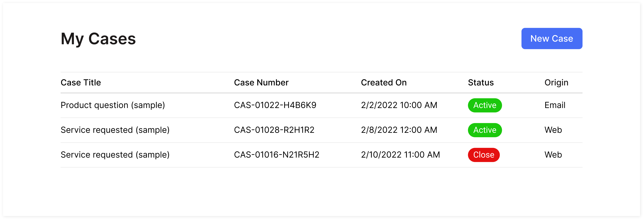Screen dimensions: 644x220
Task: Click the 2/10/2022 11:00 AM date
Action: 400,155
